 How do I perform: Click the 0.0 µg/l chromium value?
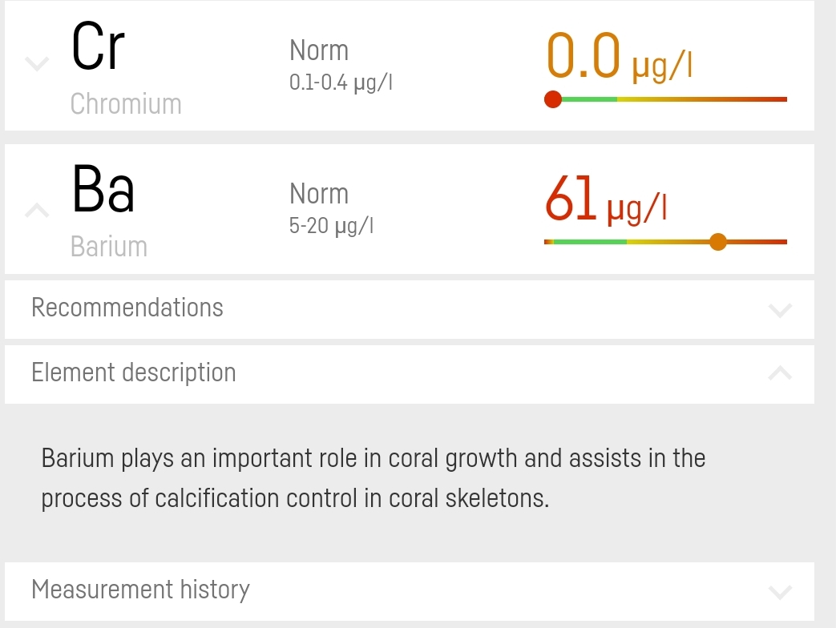pos(619,58)
